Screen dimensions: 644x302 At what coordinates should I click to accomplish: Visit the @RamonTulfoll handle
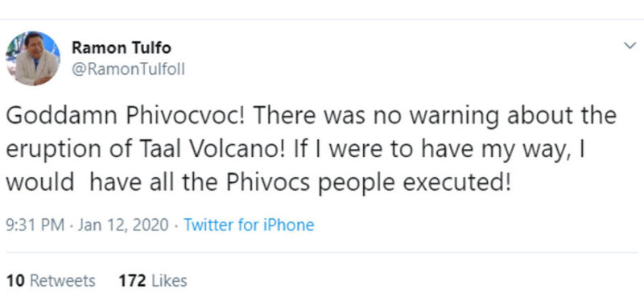128,70
